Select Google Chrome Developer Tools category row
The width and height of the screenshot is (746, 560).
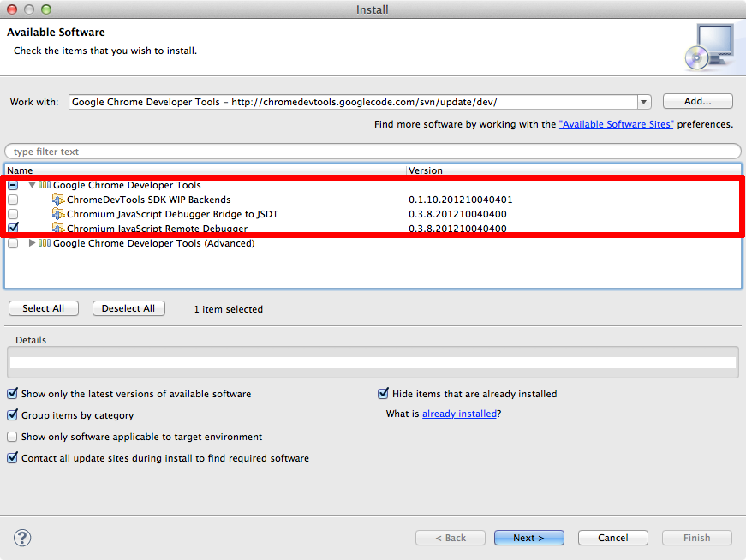(373, 185)
